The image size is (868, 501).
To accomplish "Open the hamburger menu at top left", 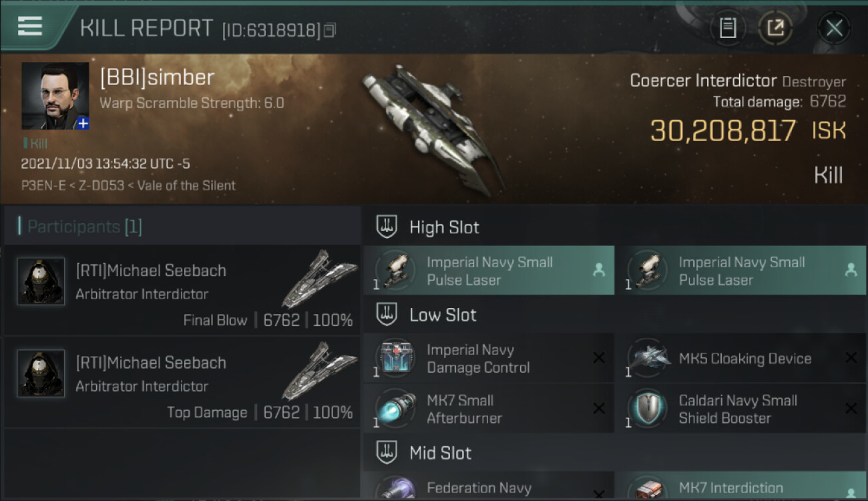I will tap(30, 26).
